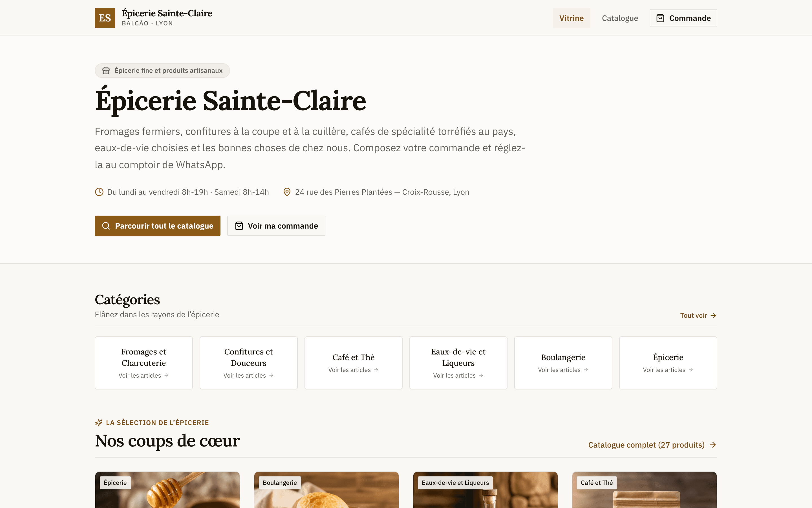Open the Vitrine nav tab

[571, 18]
